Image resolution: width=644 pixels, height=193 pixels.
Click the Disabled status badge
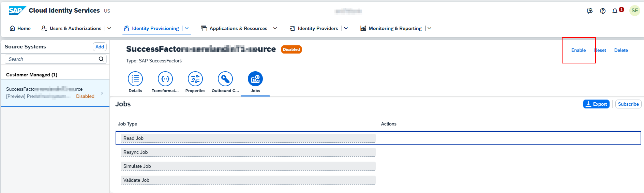291,49
